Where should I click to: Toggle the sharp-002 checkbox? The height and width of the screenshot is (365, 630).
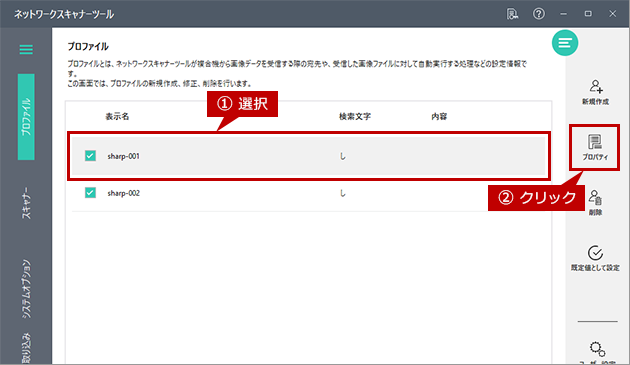tap(90, 193)
